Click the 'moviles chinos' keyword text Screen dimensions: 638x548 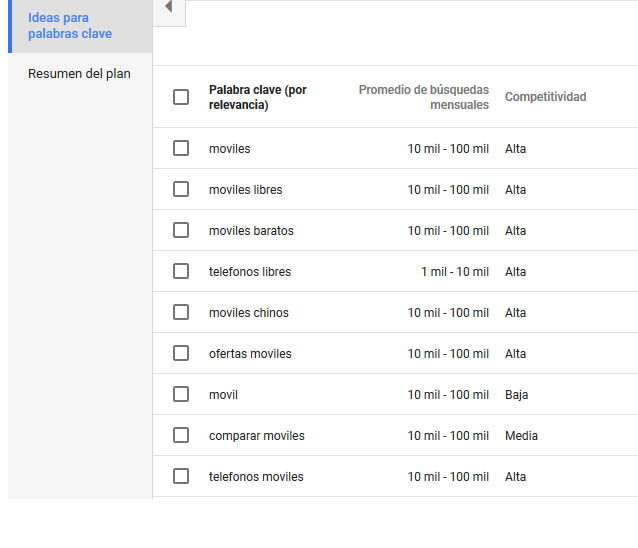coord(248,313)
